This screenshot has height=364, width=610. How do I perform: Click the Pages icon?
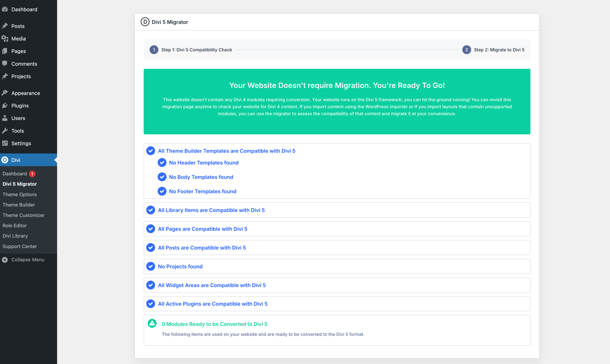(x=5, y=51)
